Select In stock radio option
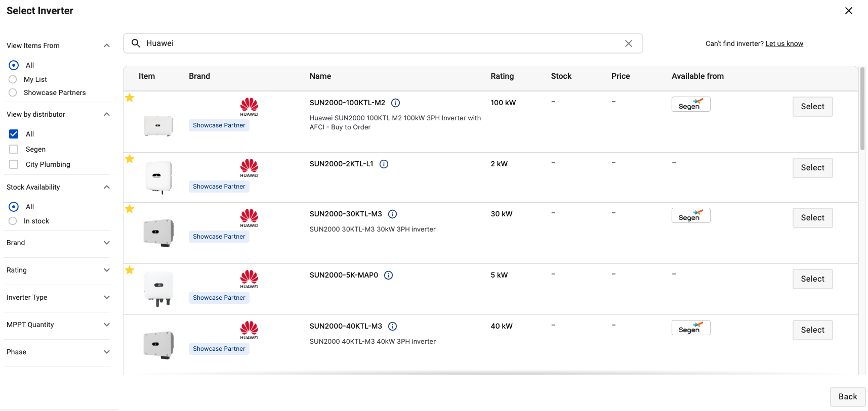 13,221
